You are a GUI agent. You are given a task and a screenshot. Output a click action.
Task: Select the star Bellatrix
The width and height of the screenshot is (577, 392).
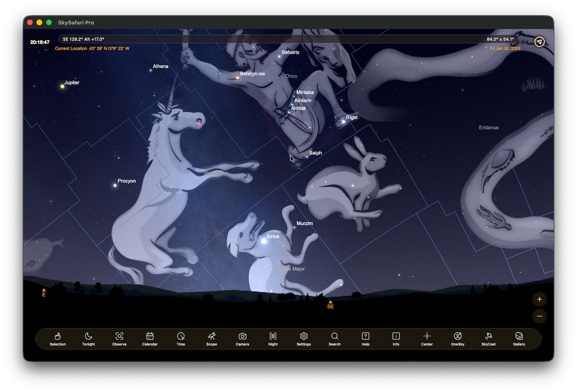(279, 56)
